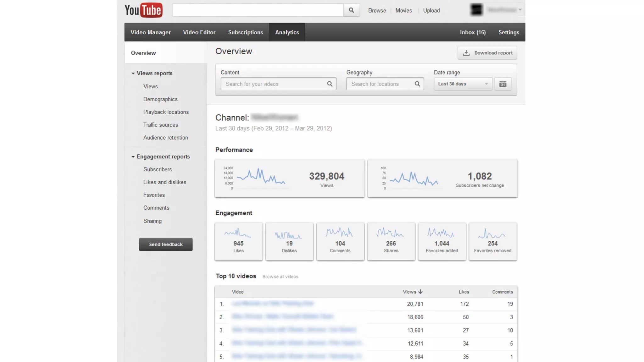Collapse the Engagement reports section
The height and width of the screenshot is (362, 644).
[133, 156]
